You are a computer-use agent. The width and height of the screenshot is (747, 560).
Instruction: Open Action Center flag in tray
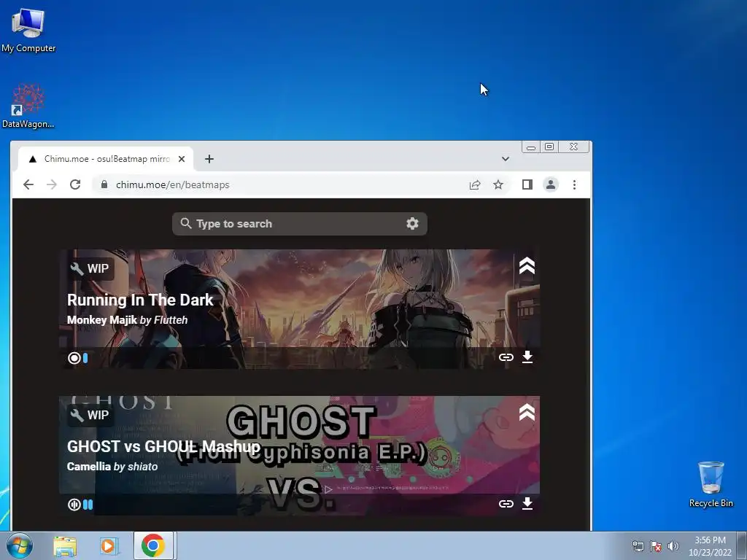tap(656, 546)
